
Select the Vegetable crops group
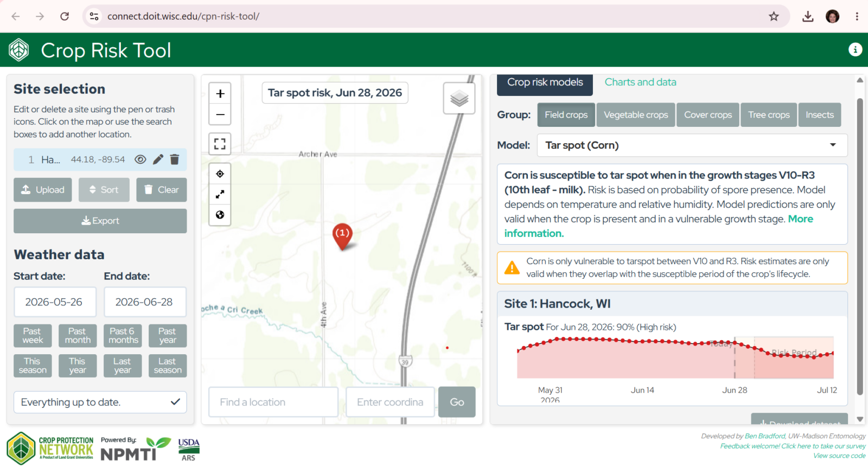pos(636,115)
